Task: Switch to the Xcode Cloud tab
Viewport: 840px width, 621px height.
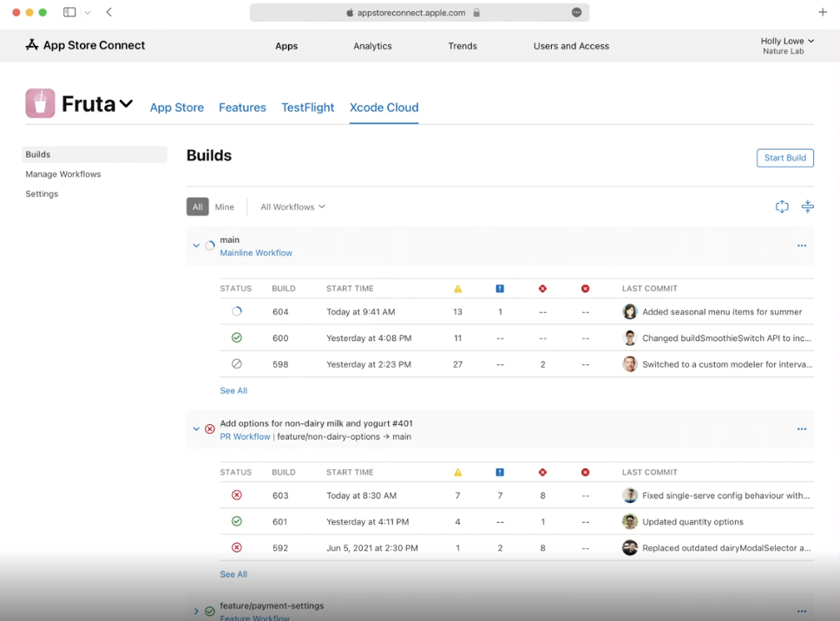Action: [384, 108]
